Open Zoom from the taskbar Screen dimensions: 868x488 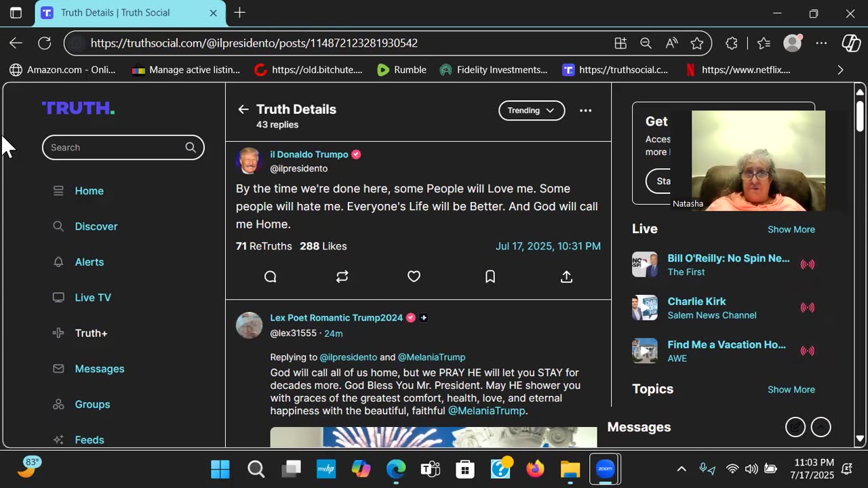[605, 469]
